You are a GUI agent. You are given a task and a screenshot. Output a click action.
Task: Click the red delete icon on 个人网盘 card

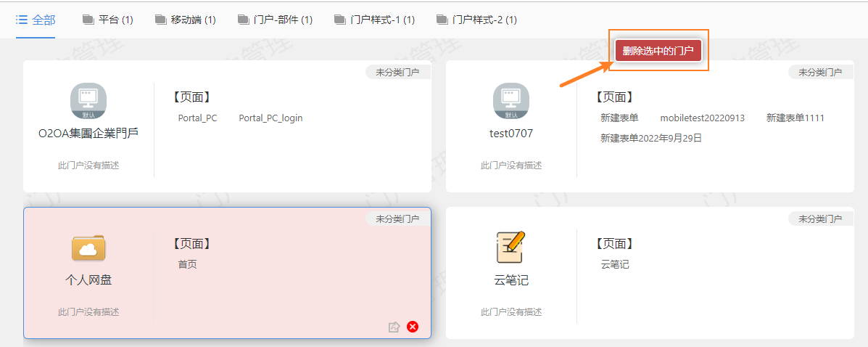(x=413, y=327)
